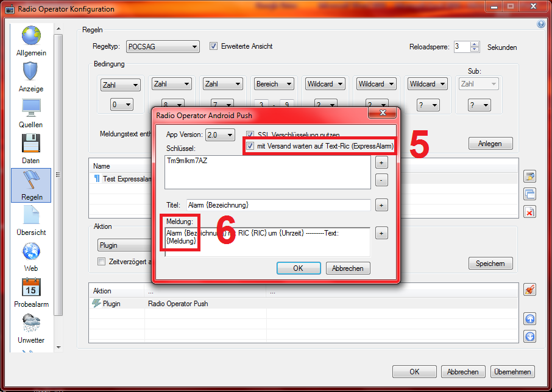The width and height of the screenshot is (552, 392).
Task: Open the Web globe section
Action: [31, 257]
